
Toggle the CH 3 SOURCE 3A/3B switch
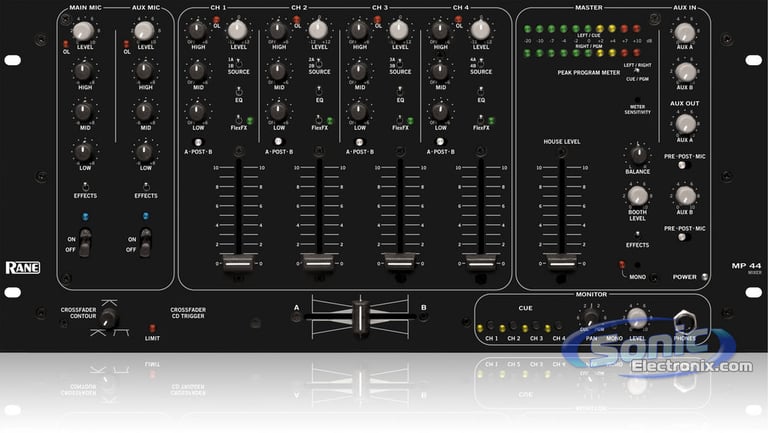pos(400,63)
